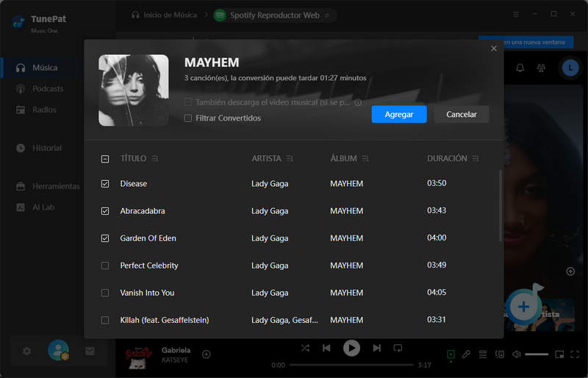Open the ÁLBUM column sort icon
Screen dimensions: 588x378
[365, 159]
